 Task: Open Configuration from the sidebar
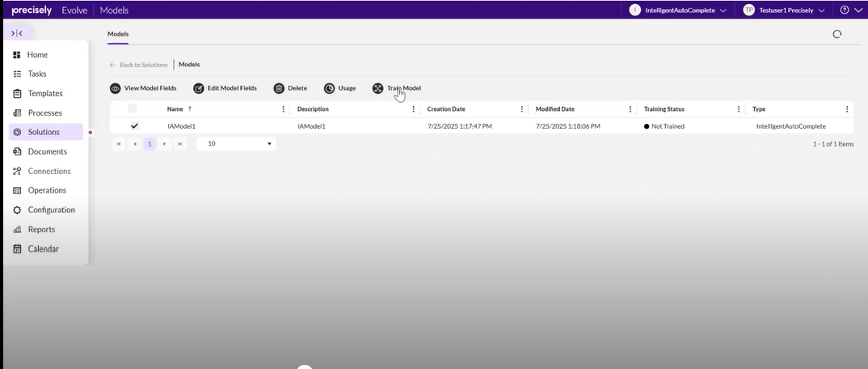pos(52,210)
